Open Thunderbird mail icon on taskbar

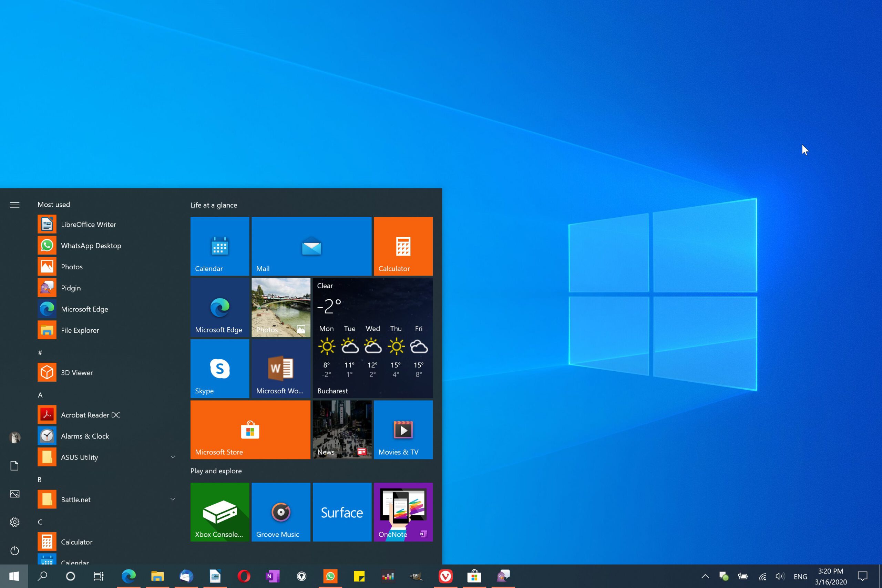point(186,576)
